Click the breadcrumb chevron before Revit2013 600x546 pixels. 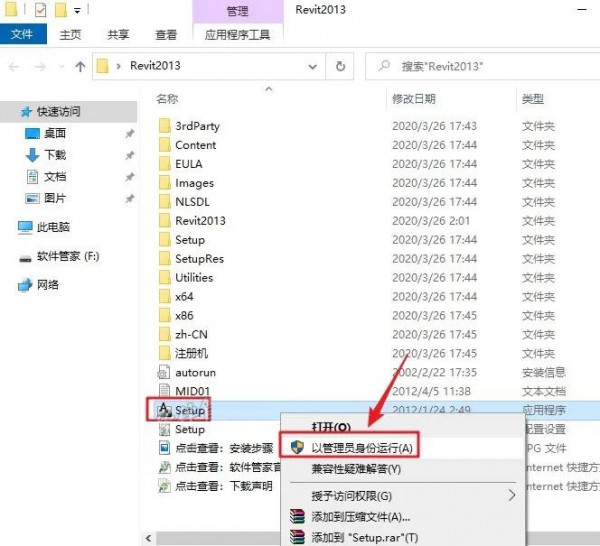[x=118, y=66]
